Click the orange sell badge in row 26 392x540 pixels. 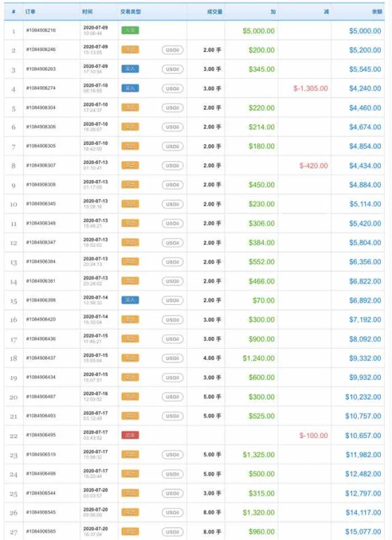(129, 513)
